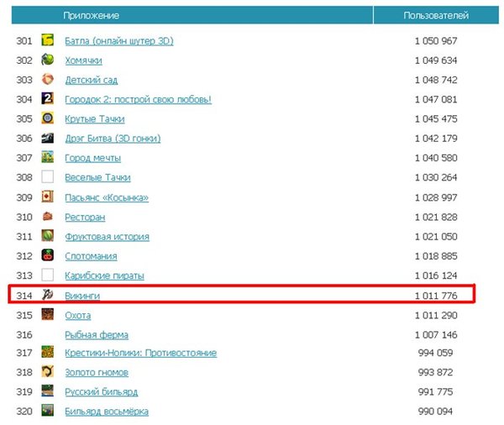Click the Золото гномов icon

pos(48,371)
